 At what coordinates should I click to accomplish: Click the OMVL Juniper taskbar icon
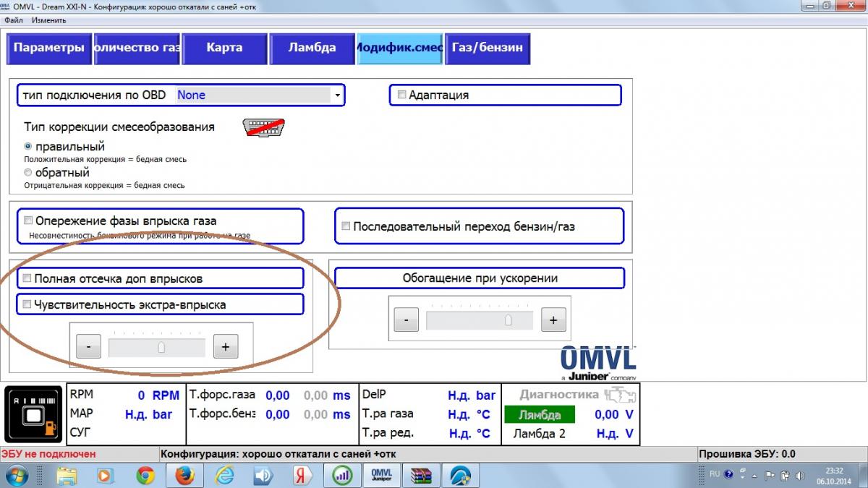[x=380, y=475]
